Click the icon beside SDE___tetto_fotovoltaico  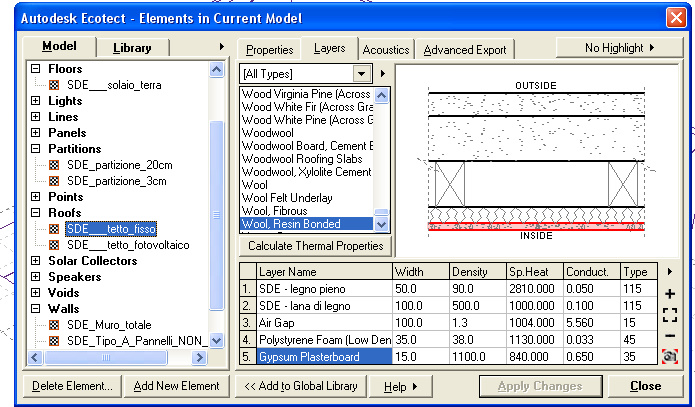pyautogui.click(x=54, y=245)
